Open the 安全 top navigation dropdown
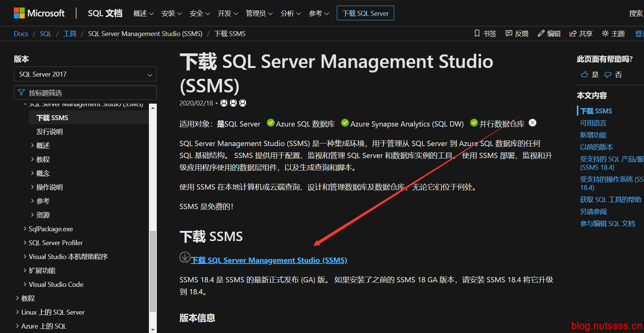Image resolution: width=644 pixels, height=333 pixels. [x=200, y=14]
